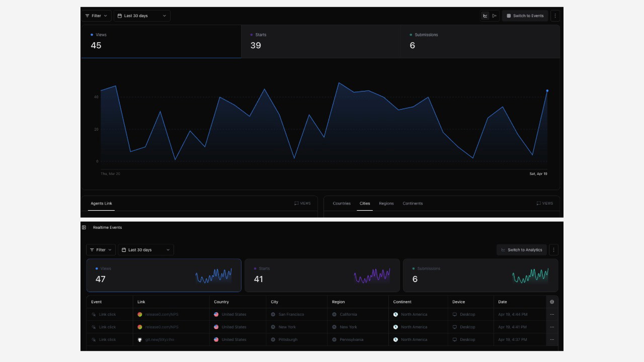This screenshot has height=362, width=644.
Task: Open the more options menu beside Switch to Events
Action: (x=555, y=16)
